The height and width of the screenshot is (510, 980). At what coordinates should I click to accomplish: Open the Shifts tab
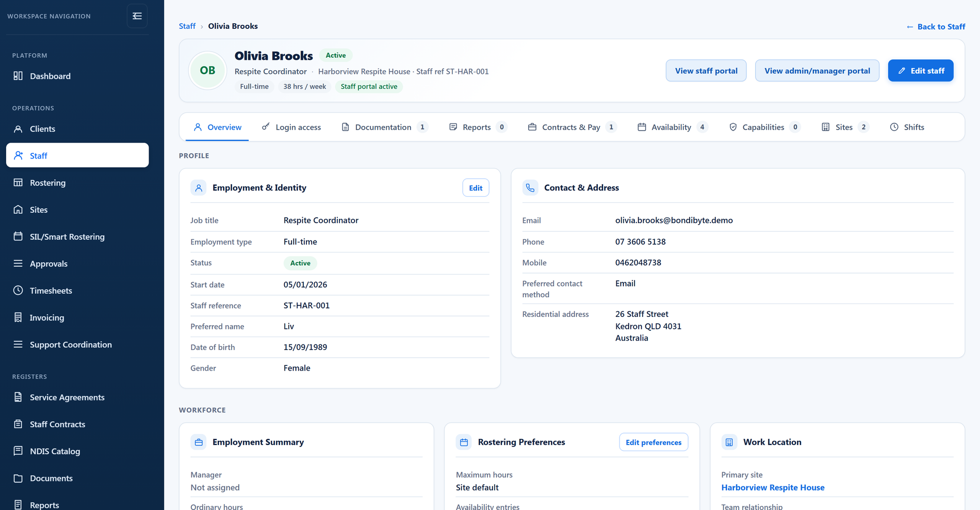907,127
